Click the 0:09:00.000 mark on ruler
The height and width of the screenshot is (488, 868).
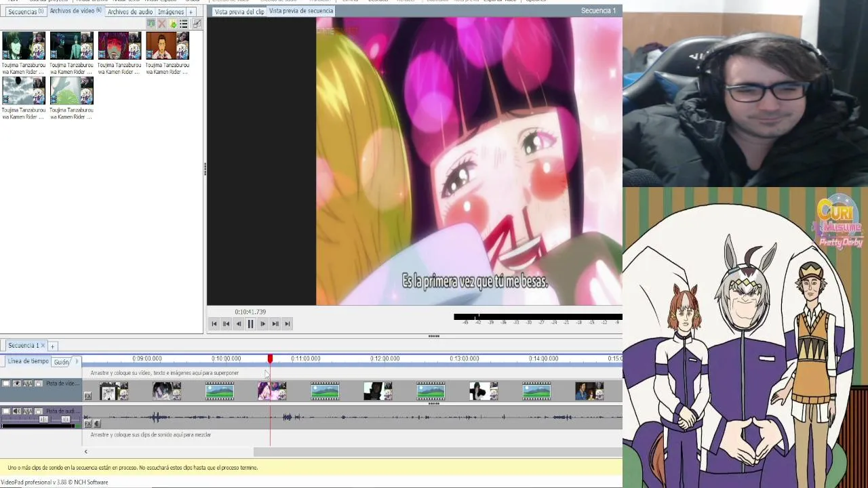tap(147, 359)
